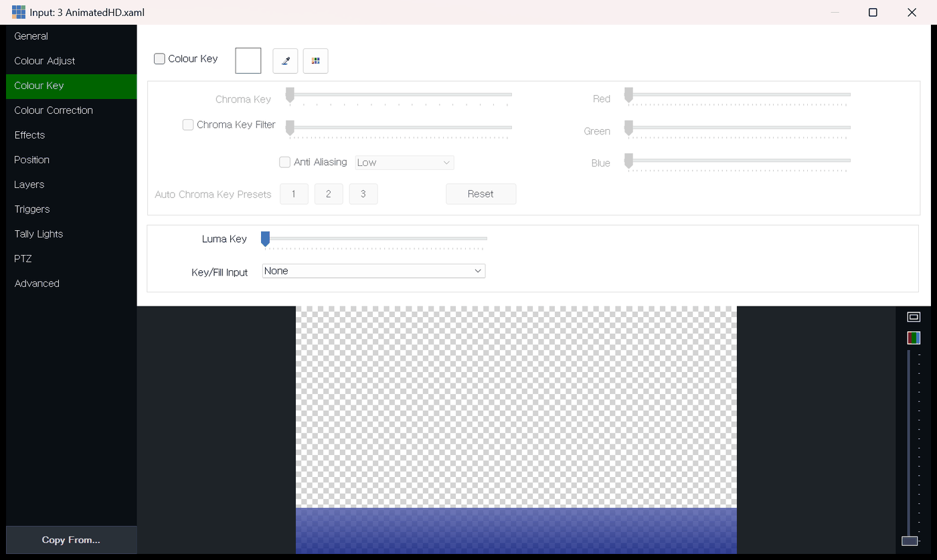Click the Blue slider handle
Image resolution: width=937 pixels, height=560 pixels.
(628, 161)
